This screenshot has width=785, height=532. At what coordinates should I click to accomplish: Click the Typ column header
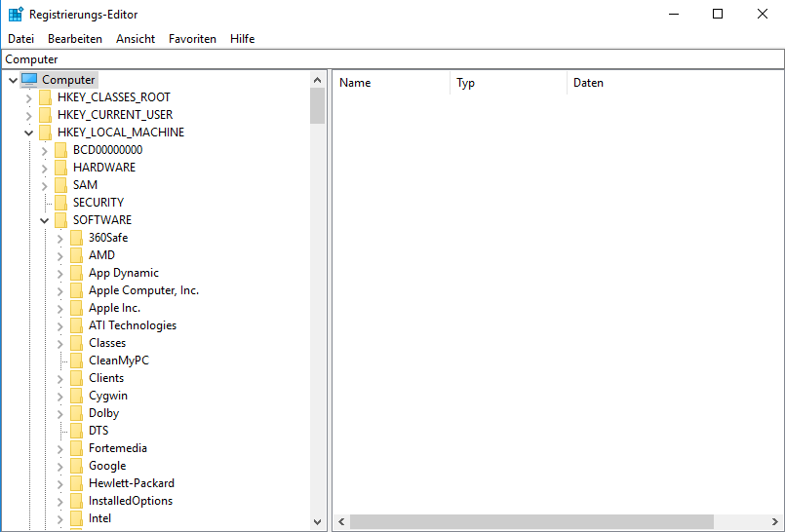pyautogui.click(x=509, y=83)
